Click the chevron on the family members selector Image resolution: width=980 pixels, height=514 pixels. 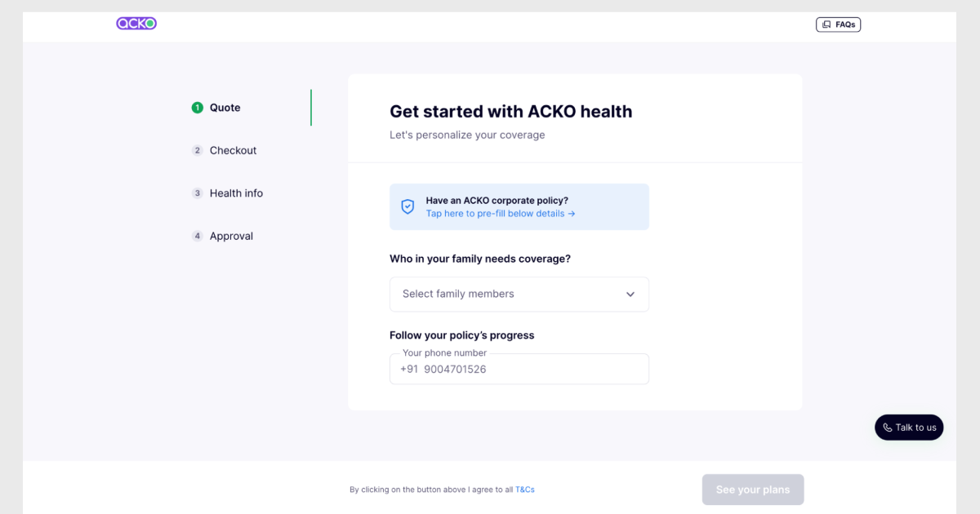tap(630, 294)
